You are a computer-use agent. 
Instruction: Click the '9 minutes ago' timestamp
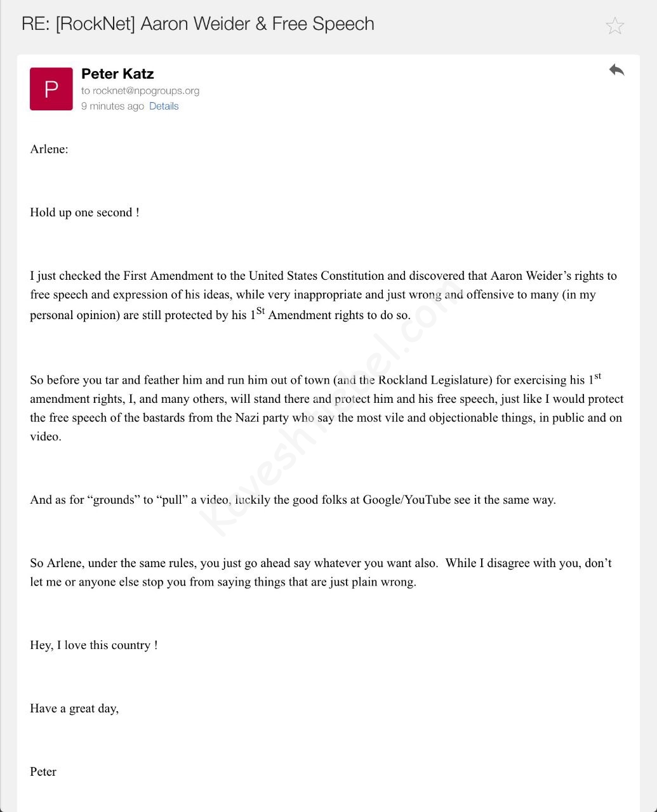[x=112, y=106]
